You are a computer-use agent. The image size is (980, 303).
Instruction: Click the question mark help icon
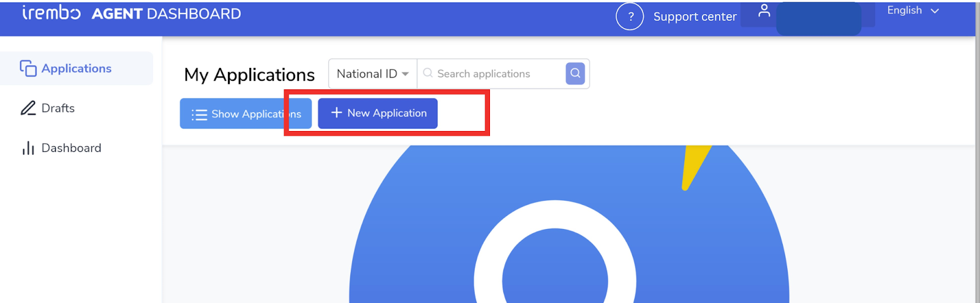click(630, 17)
